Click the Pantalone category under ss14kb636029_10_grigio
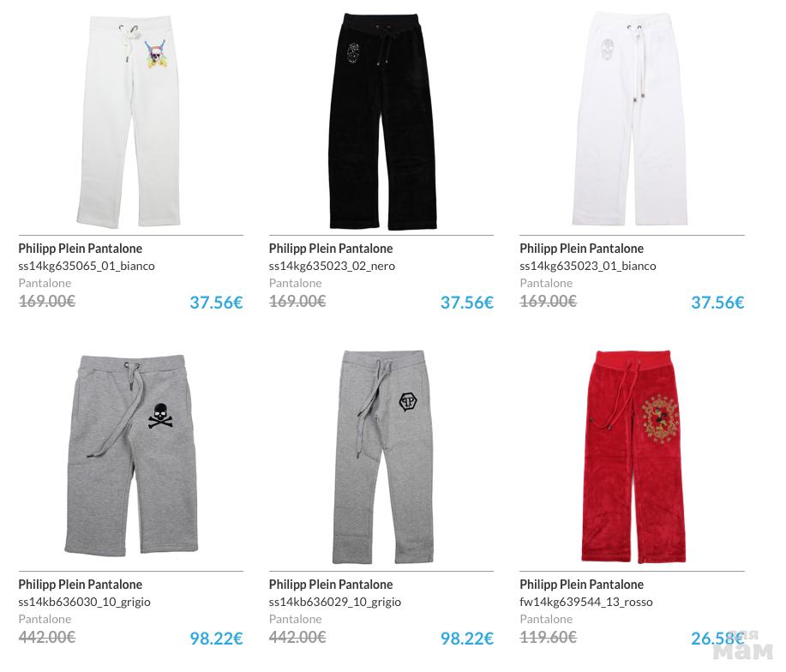This screenshot has height=672, width=786. pos(295,620)
